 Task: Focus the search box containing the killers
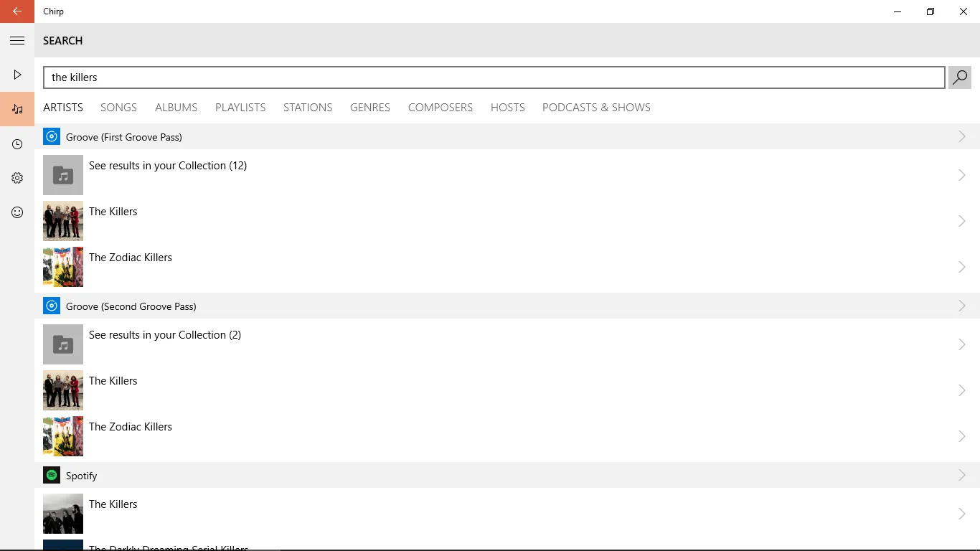pyautogui.click(x=494, y=77)
